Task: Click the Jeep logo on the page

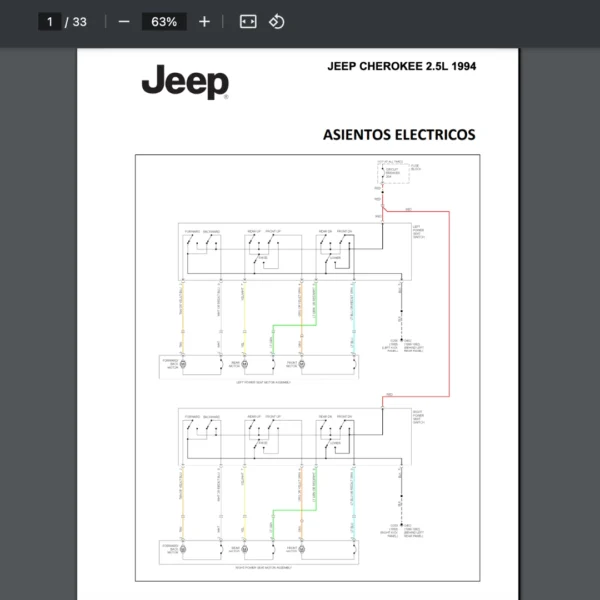Action: point(185,82)
